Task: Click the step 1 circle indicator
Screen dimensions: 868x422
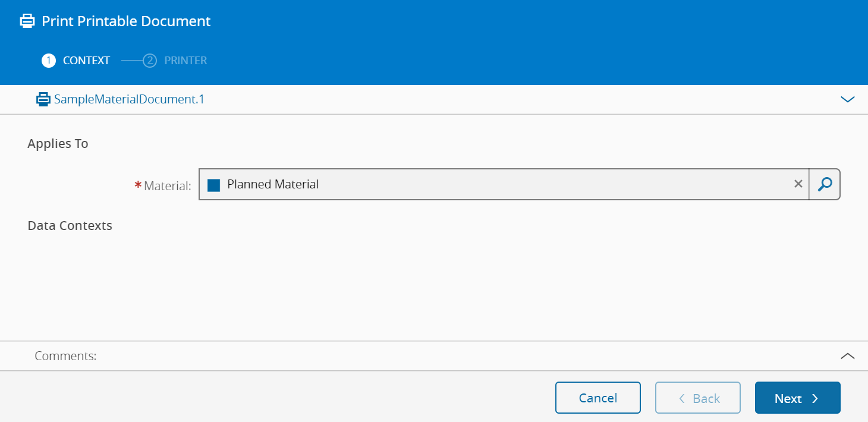Action: 49,61
